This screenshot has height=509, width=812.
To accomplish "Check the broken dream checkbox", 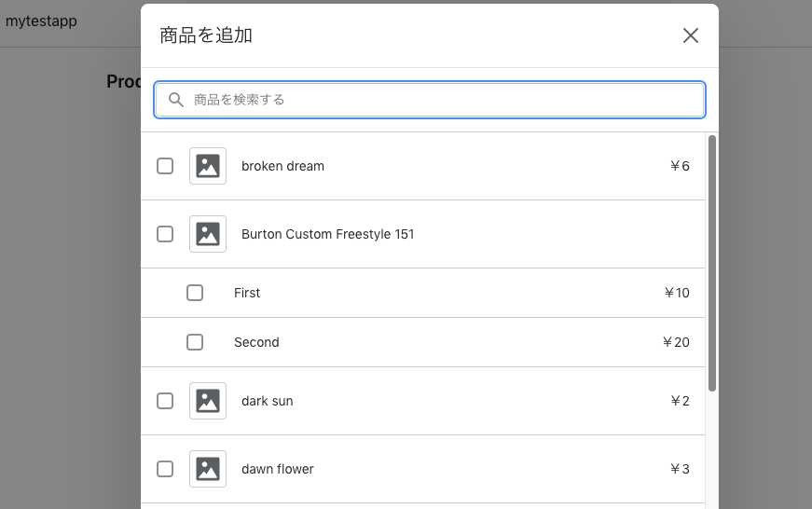I will point(165,166).
